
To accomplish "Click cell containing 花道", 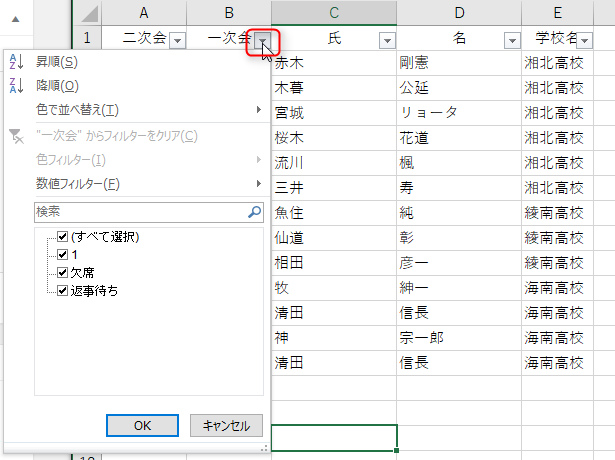I will (x=459, y=138).
